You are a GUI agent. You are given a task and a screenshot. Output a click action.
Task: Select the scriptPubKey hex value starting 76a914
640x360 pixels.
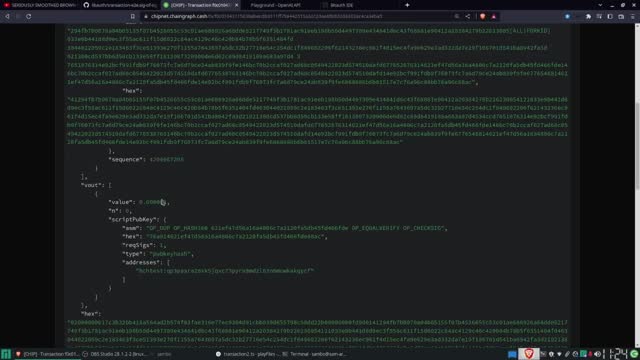tap(236, 237)
